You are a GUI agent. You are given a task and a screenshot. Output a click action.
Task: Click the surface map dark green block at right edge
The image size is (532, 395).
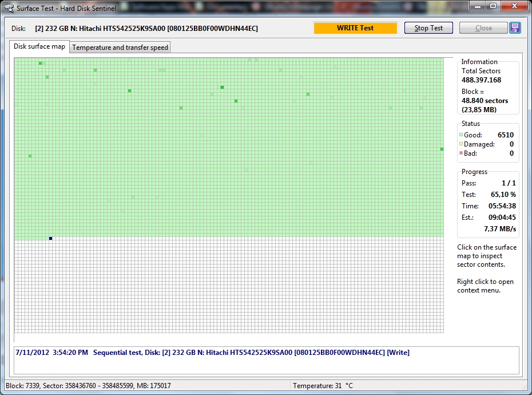pos(442,149)
